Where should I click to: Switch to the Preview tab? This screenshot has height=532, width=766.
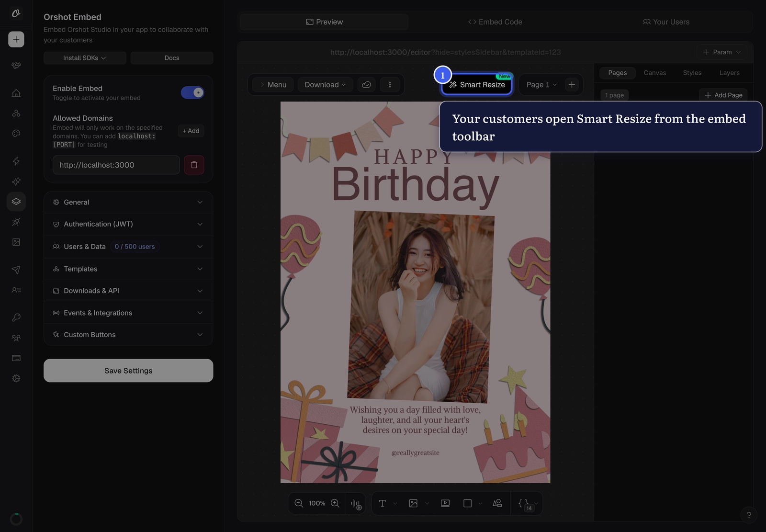click(x=324, y=22)
